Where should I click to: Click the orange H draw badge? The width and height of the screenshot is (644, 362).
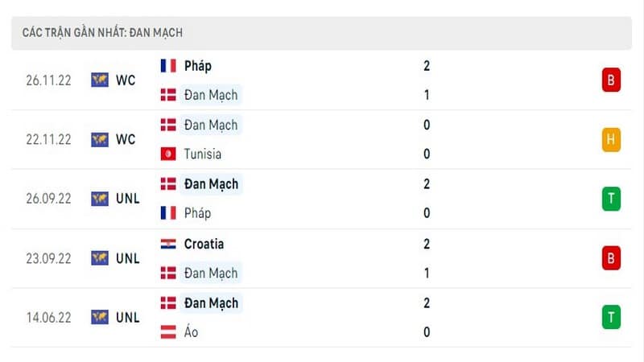pyautogui.click(x=611, y=139)
